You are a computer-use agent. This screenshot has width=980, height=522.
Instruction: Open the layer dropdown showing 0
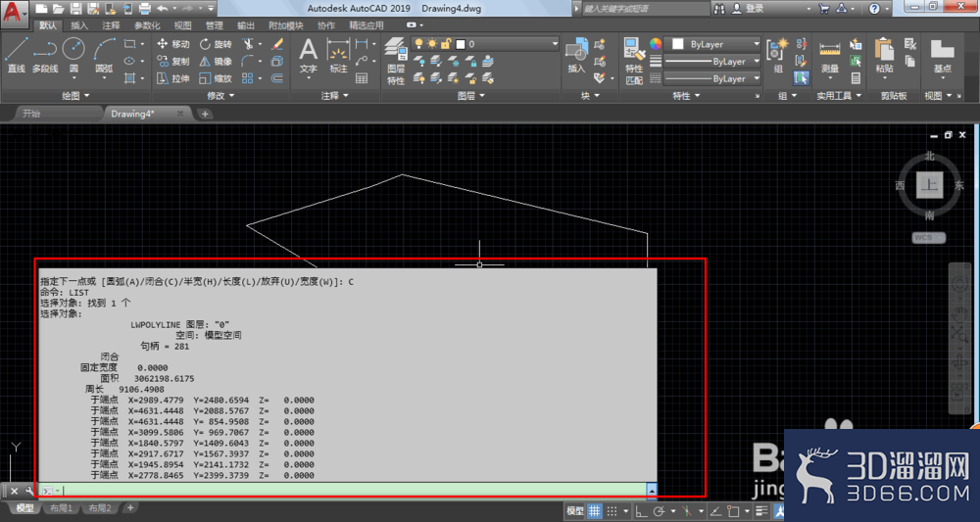point(484,44)
